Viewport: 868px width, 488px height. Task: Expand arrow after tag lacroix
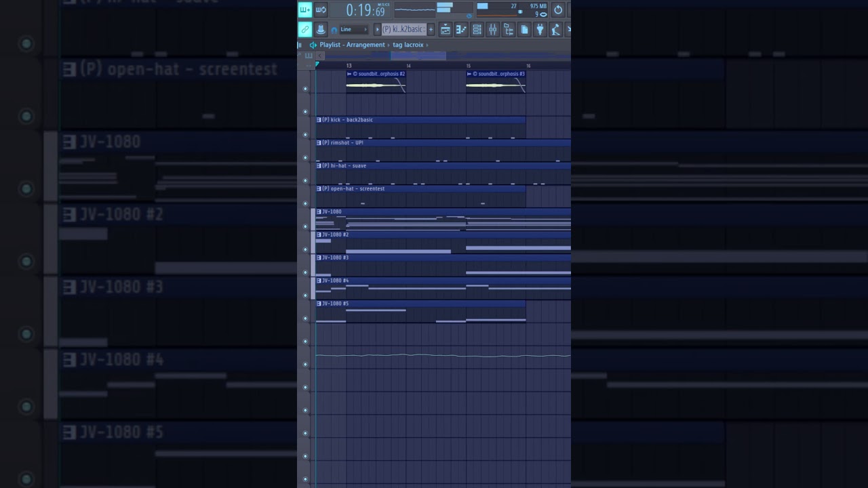point(427,45)
